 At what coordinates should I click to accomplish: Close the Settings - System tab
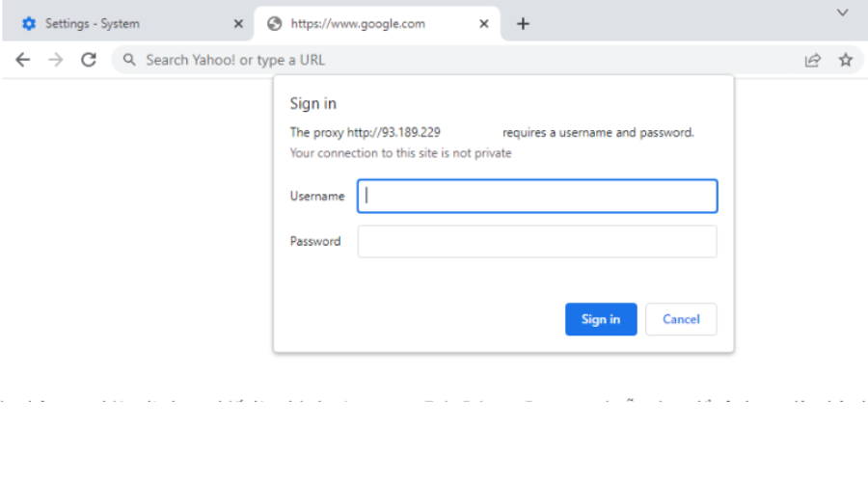238,24
